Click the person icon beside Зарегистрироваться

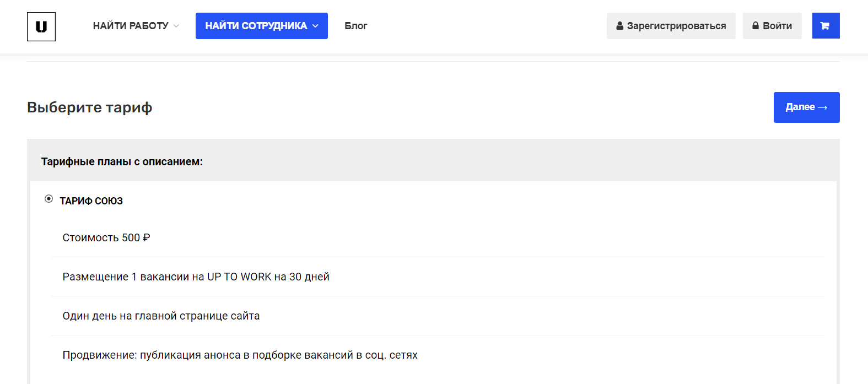(x=619, y=26)
